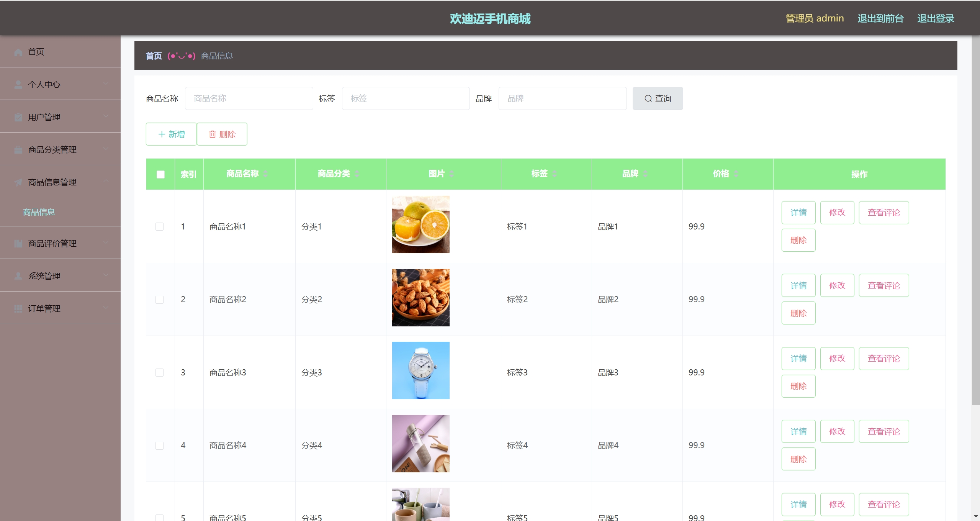
Task: Sort by 标签 column sort icon
Action: pos(555,174)
